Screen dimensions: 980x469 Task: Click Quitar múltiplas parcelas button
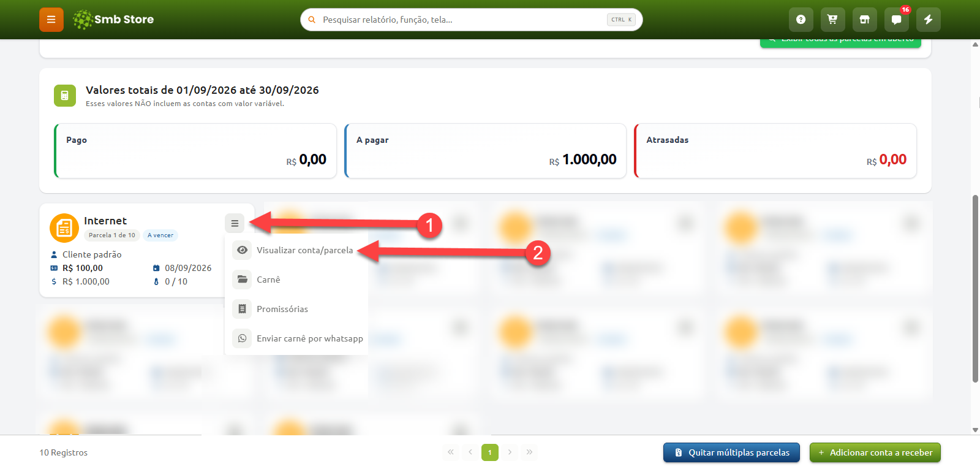coord(731,452)
